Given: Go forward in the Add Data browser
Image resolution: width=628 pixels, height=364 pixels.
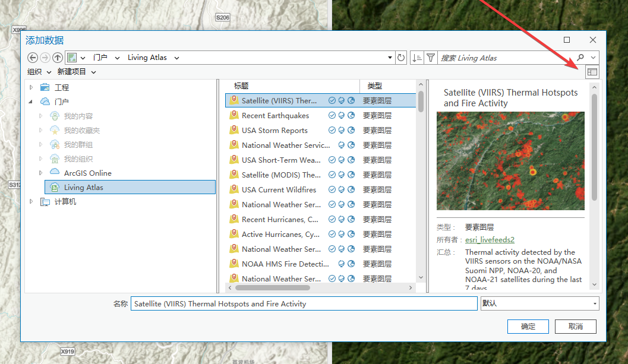Looking at the screenshot, I should tap(45, 58).
